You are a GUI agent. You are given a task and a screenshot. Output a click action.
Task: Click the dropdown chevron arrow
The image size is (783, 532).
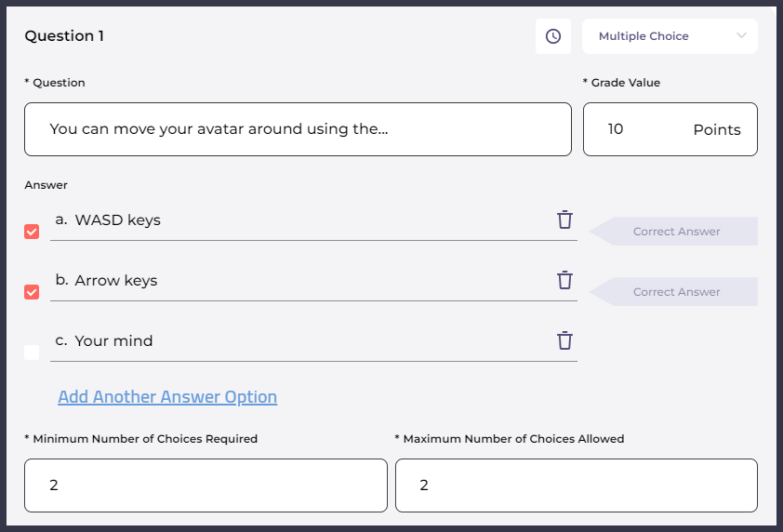(741, 36)
